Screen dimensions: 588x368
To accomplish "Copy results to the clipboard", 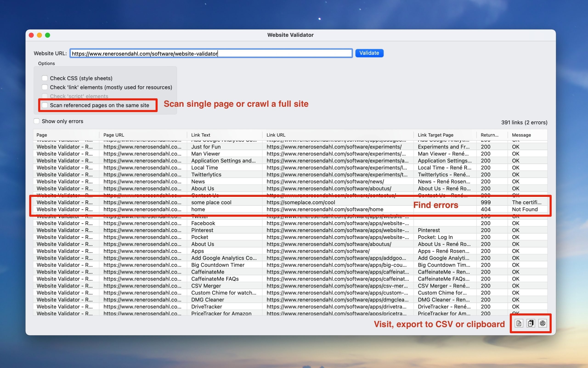I will (x=531, y=323).
